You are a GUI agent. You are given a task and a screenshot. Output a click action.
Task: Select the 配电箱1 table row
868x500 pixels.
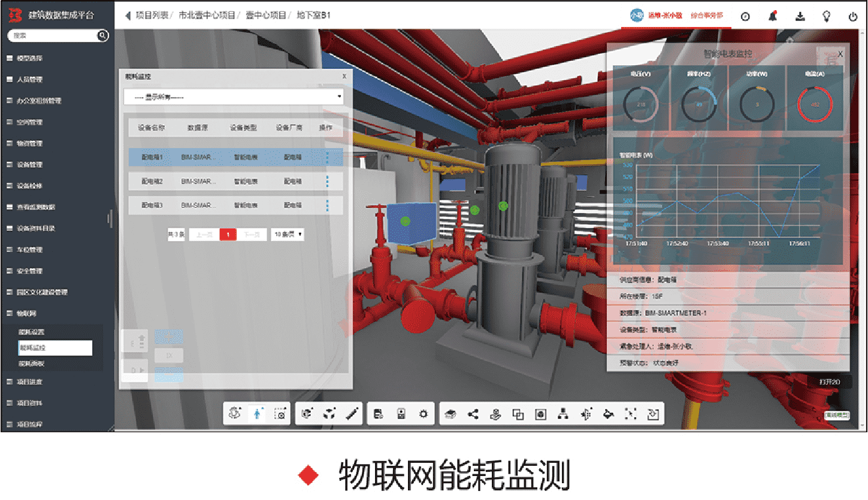[x=235, y=158]
